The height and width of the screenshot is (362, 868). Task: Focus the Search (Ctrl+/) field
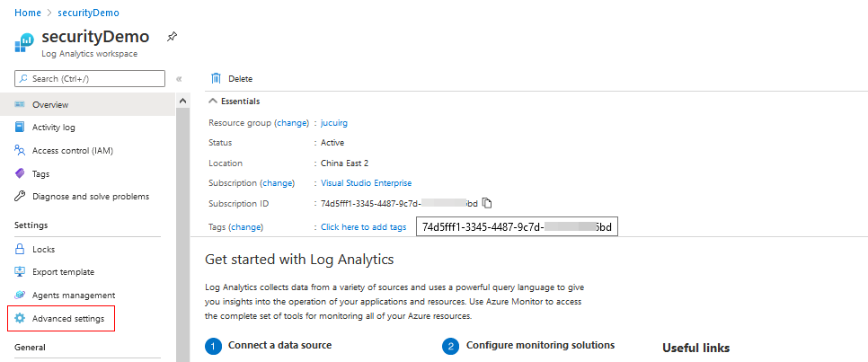point(90,79)
